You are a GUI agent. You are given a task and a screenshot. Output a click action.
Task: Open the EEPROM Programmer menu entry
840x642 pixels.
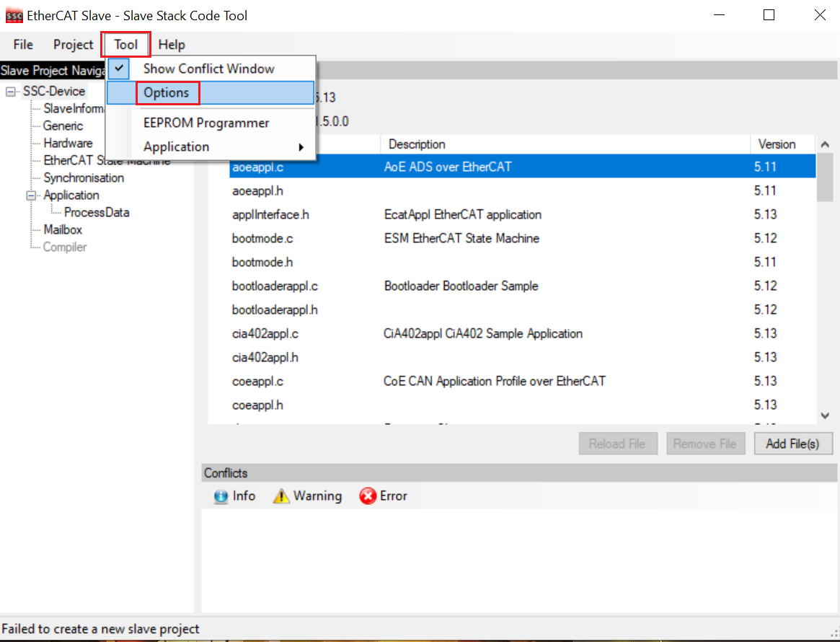point(206,123)
